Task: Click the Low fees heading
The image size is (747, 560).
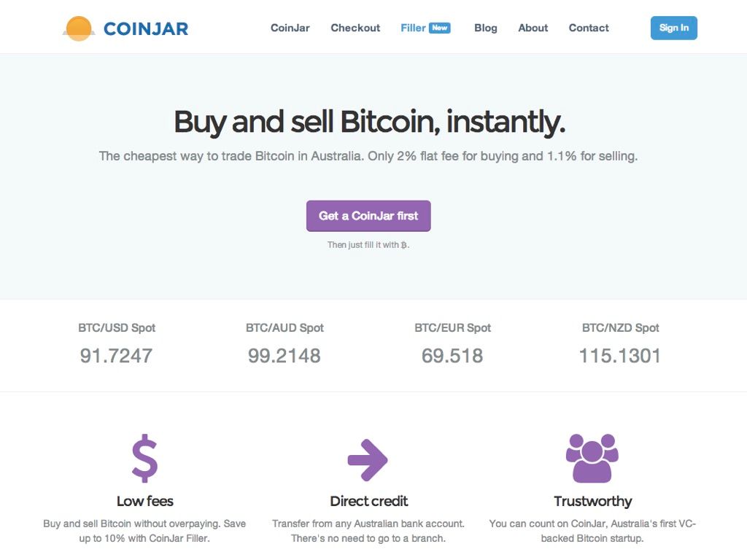Action: 145,501
